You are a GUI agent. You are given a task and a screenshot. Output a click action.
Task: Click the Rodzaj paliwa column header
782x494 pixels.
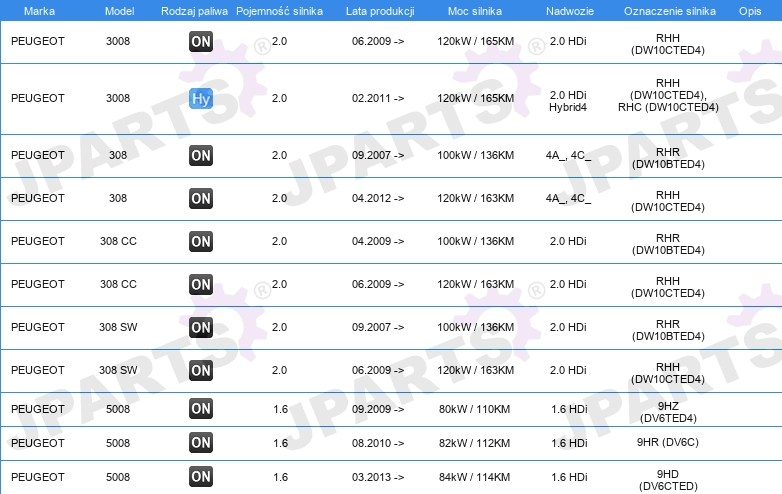click(195, 11)
